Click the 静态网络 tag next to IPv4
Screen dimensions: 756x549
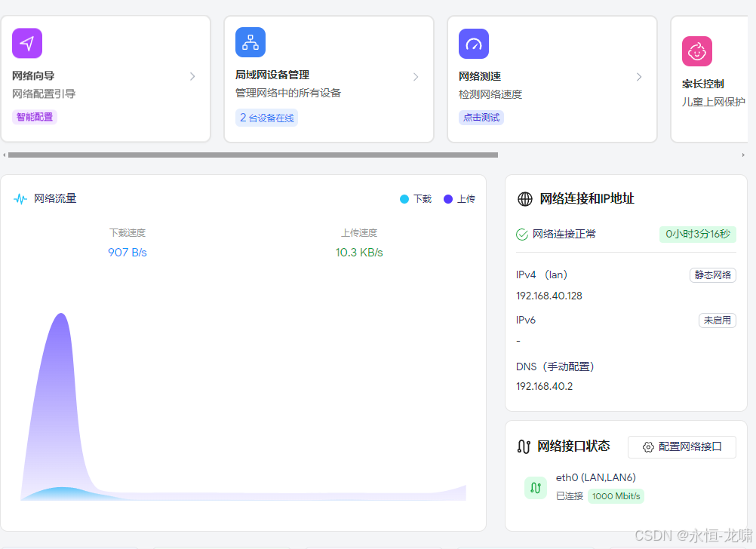tap(712, 275)
